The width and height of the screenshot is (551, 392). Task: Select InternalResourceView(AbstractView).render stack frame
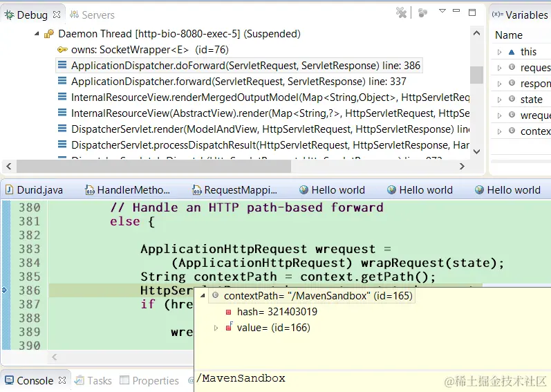(x=270, y=113)
